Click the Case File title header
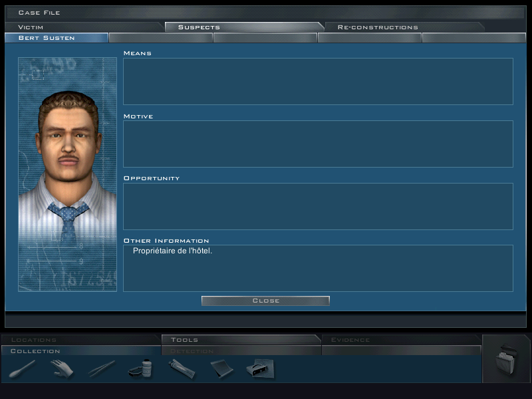This screenshot has width=532, height=399. 39,13
